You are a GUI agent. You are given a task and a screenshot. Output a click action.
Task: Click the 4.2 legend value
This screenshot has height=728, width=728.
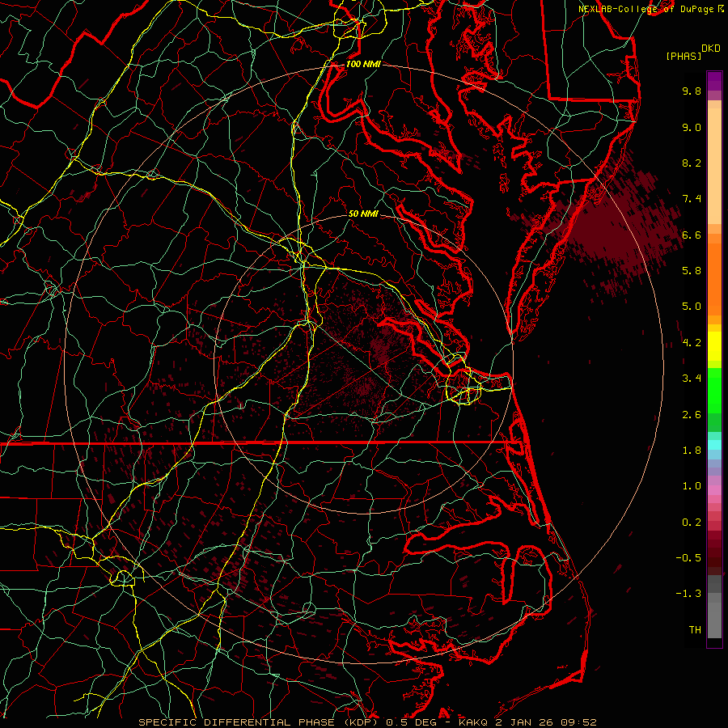pos(692,343)
